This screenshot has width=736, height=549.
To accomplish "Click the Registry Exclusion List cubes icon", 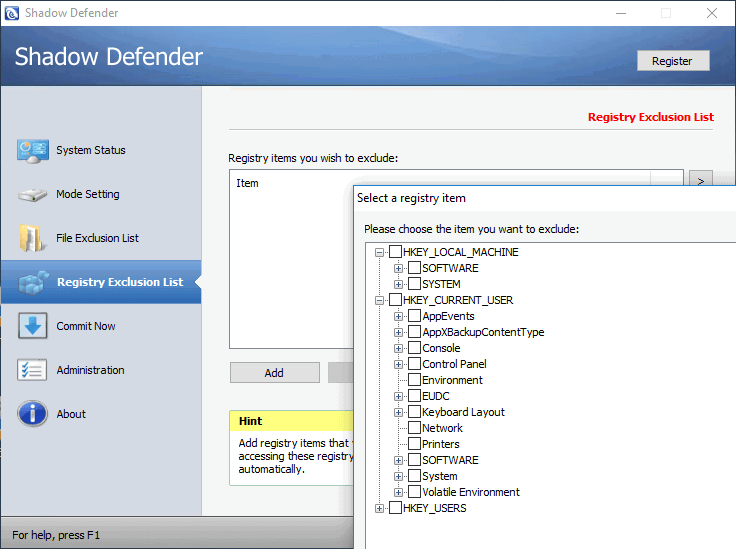I will coord(33,282).
